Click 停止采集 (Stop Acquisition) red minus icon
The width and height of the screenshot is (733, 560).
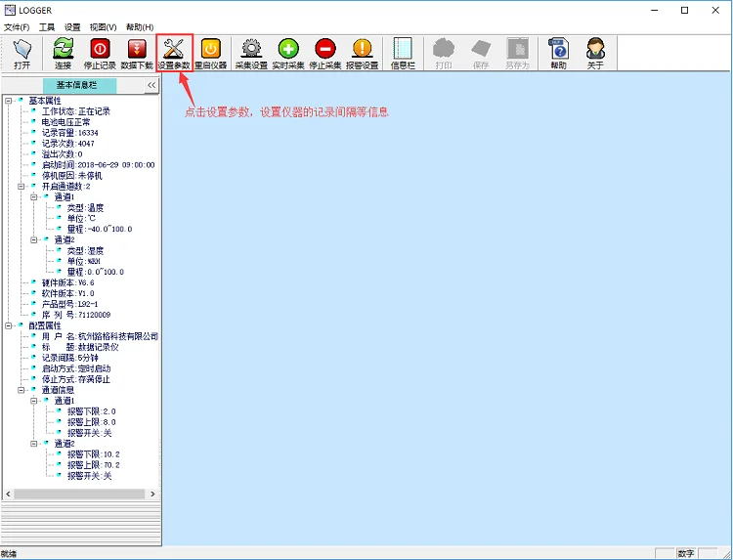[325, 54]
